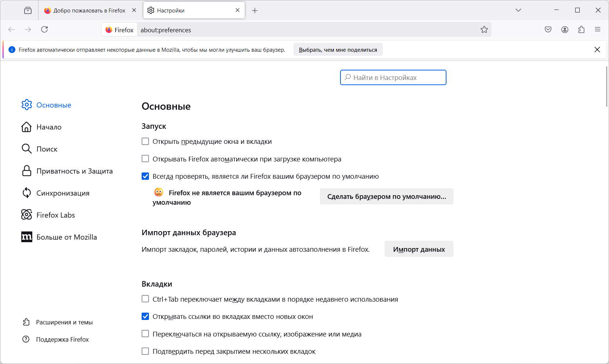Image resolution: width=609 pixels, height=364 pixels.
Task: Click the sad face default-browser icon
Action: pyautogui.click(x=159, y=192)
